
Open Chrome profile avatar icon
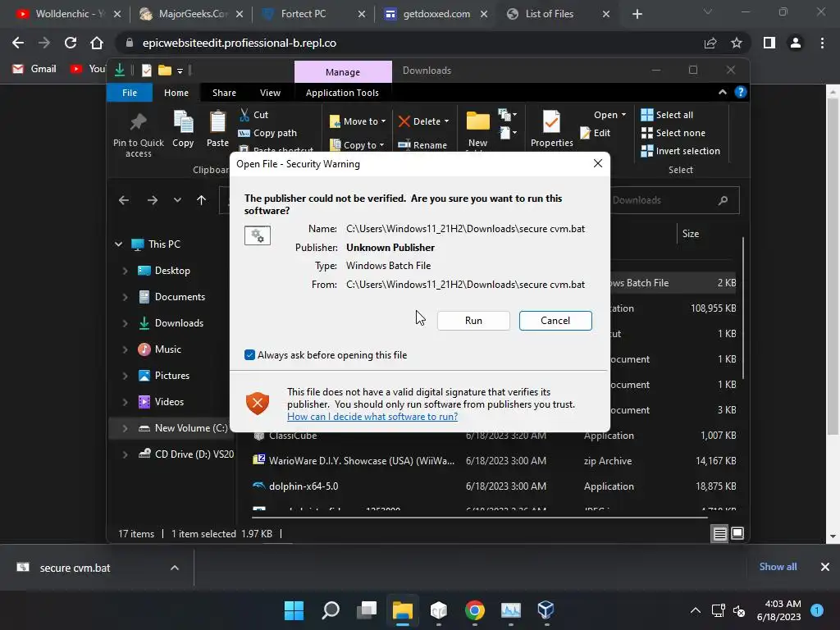[796, 43]
